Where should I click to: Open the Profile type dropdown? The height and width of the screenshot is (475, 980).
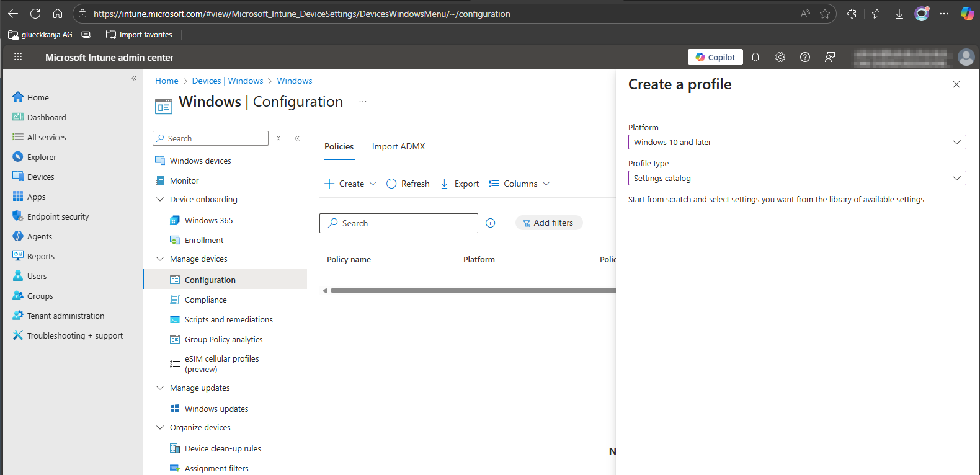pos(796,178)
